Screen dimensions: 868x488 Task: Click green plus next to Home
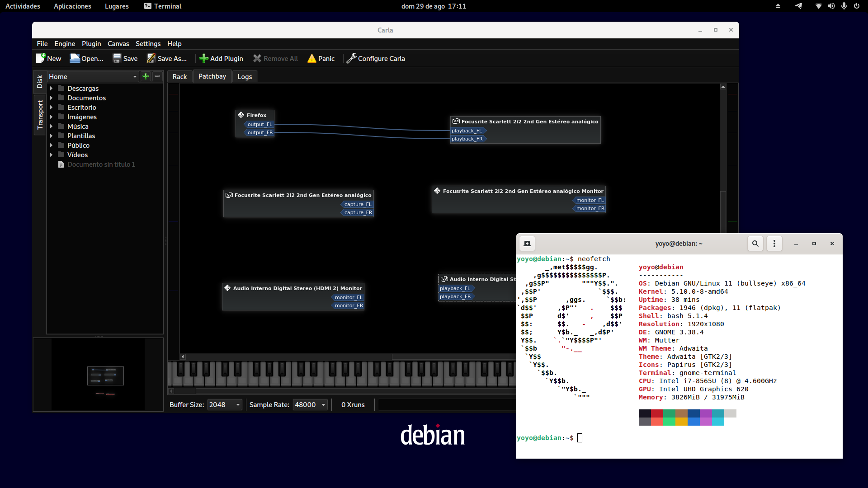146,76
